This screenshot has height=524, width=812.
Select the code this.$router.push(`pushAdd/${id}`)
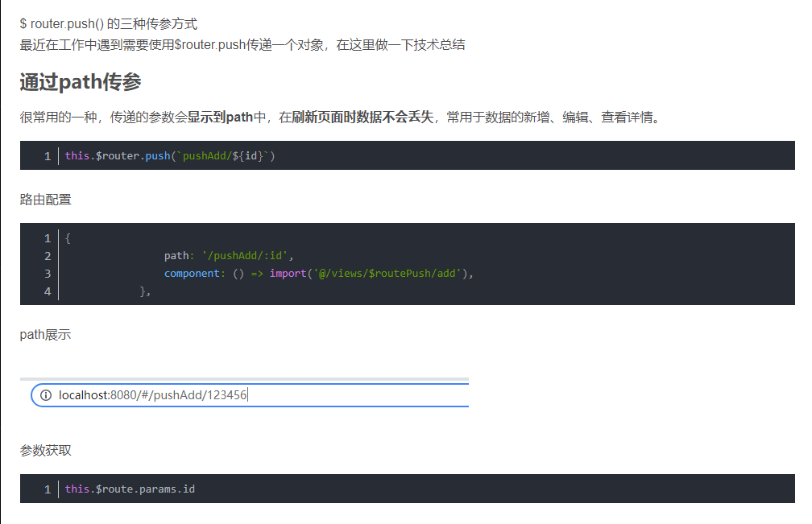(169, 155)
